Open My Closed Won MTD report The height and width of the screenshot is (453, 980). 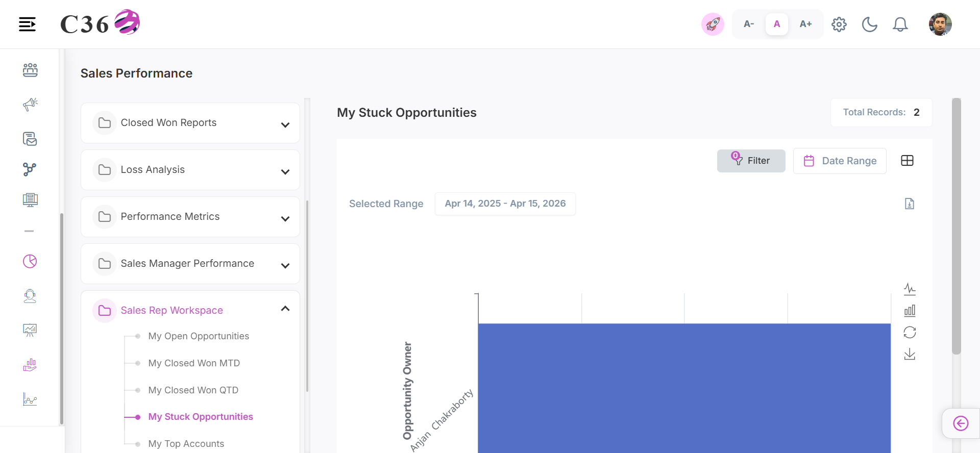point(194,363)
